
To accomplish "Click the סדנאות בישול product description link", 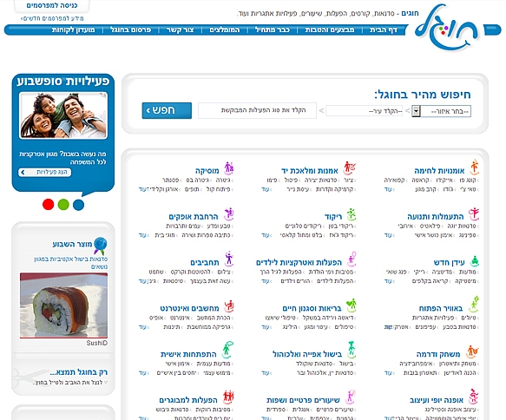I will 70,263.
